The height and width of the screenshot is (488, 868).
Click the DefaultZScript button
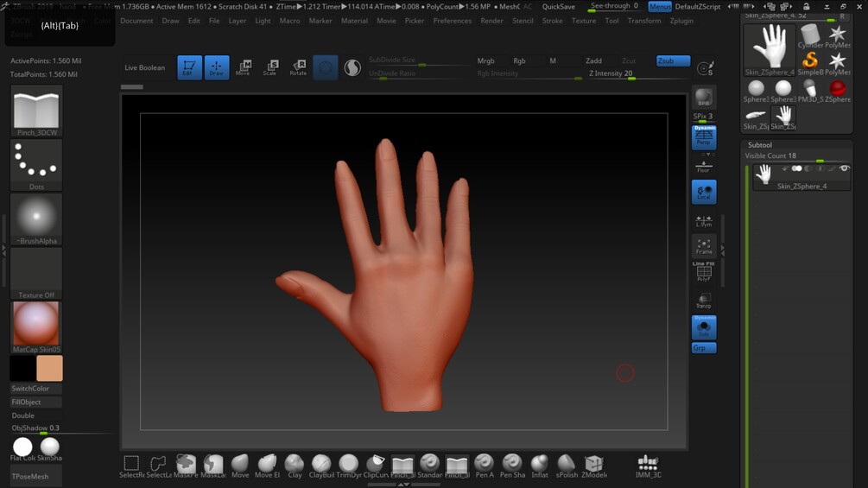click(x=698, y=7)
